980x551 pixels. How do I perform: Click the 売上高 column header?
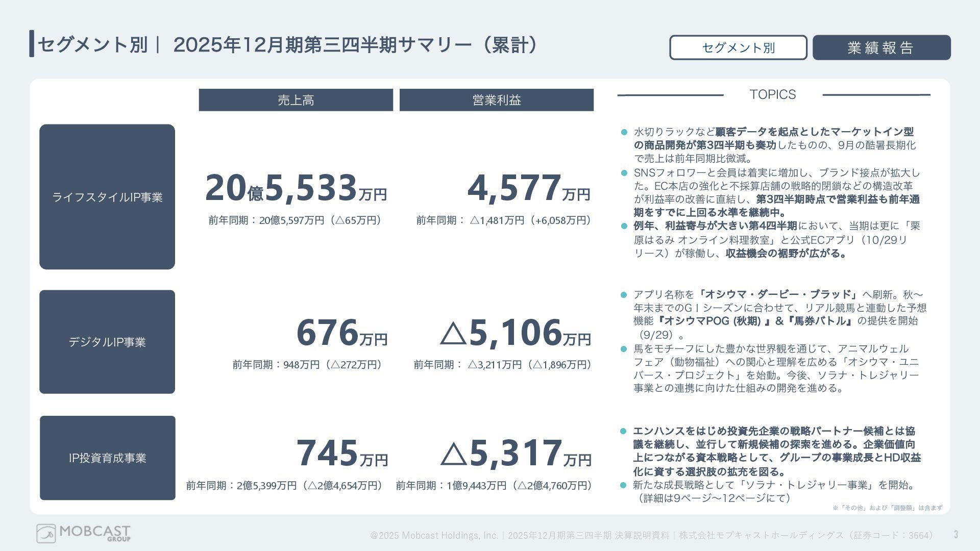click(x=296, y=100)
